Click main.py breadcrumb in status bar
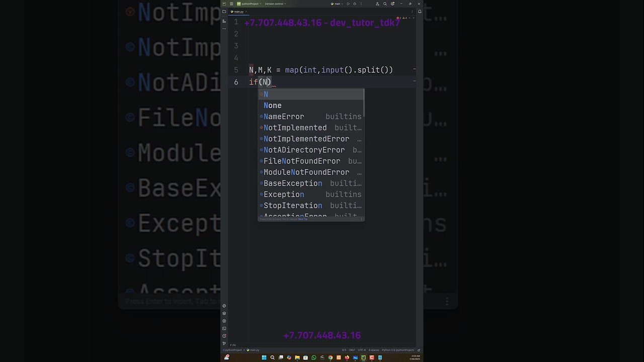 253,350
